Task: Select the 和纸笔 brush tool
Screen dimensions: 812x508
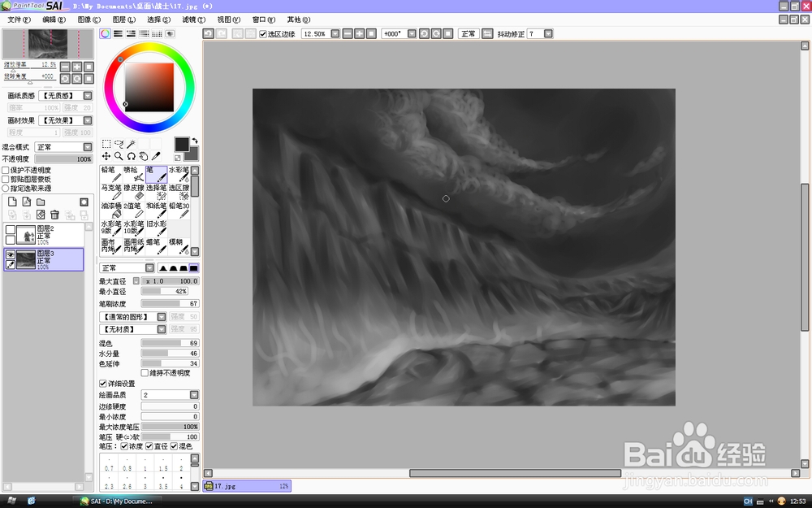Action: coord(156,210)
